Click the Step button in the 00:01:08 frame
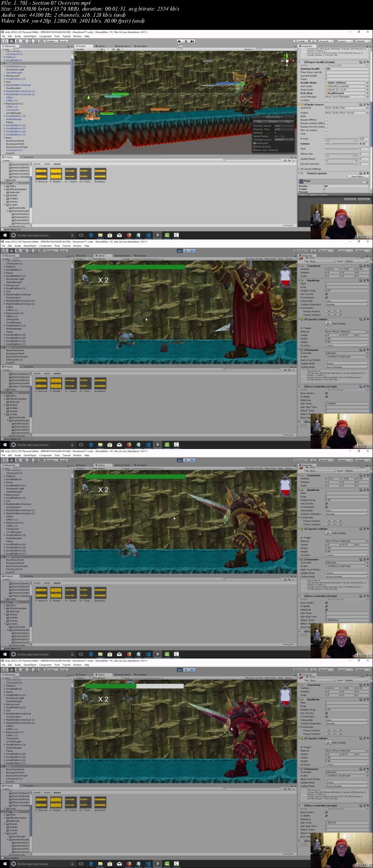This screenshot has height=868, width=373. (192, 460)
